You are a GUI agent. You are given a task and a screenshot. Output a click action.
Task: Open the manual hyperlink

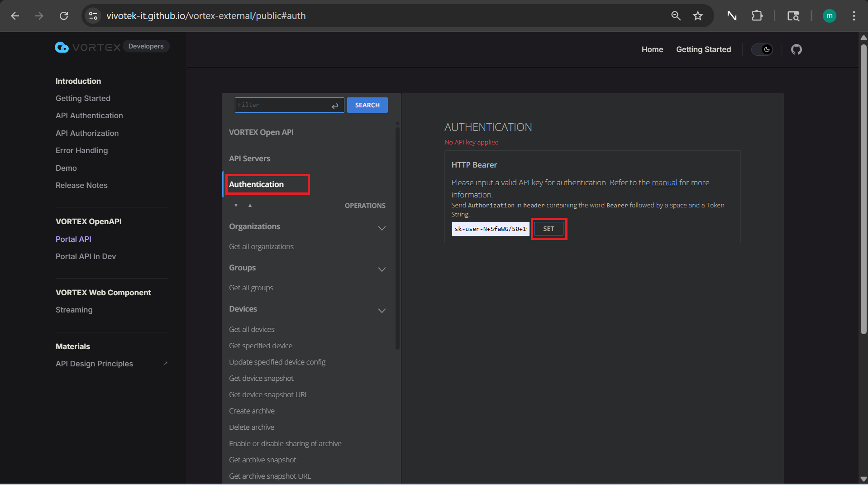click(664, 182)
